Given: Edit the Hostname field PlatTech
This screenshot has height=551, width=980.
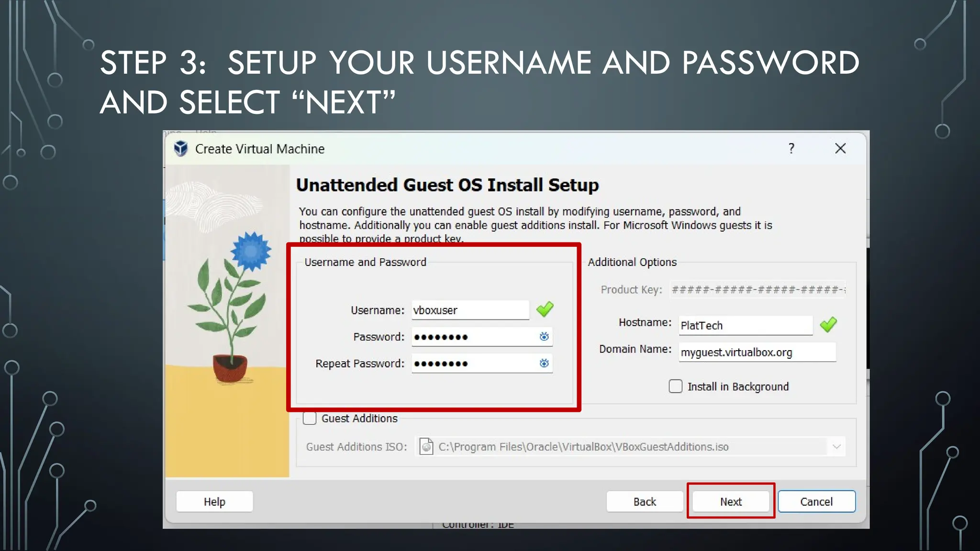Looking at the screenshot, I should (x=746, y=325).
